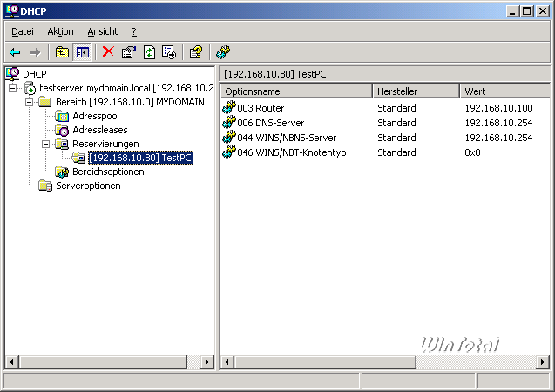Click the Up one level folder icon
This screenshot has width=555, height=392.
click(62, 52)
